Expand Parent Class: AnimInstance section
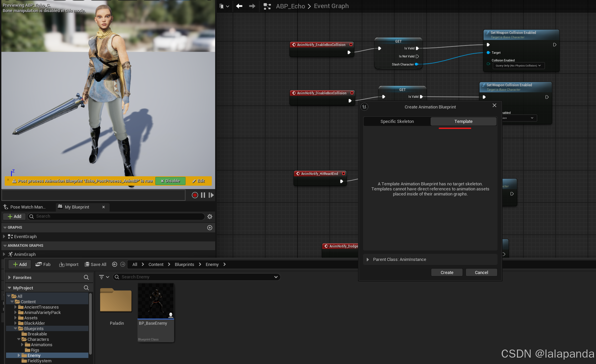This screenshot has width=596, height=364. [x=368, y=260]
